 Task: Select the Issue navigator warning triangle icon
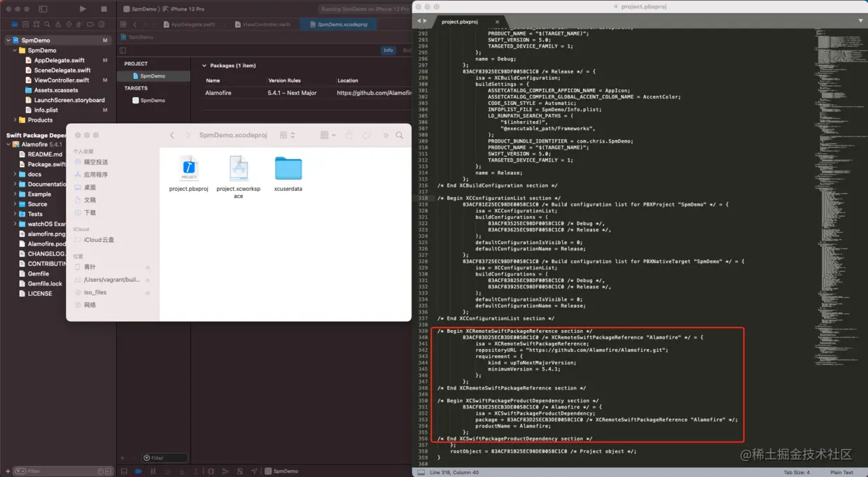click(x=58, y=23)
